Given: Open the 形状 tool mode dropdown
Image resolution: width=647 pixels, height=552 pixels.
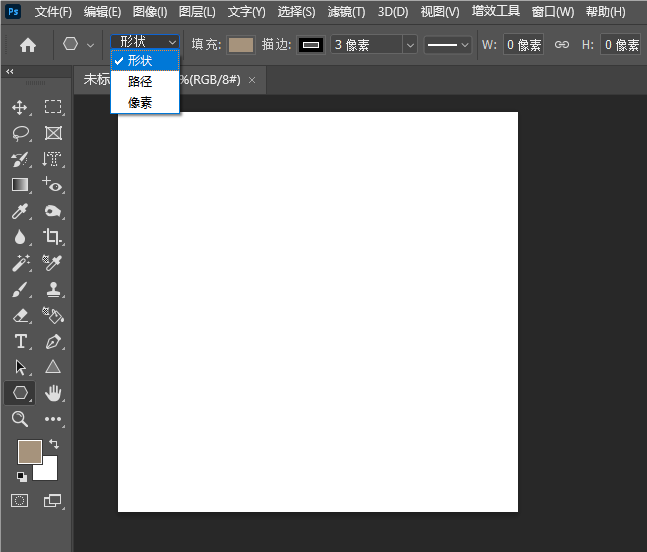Looking at the screenshot, I should click(145, 42).
